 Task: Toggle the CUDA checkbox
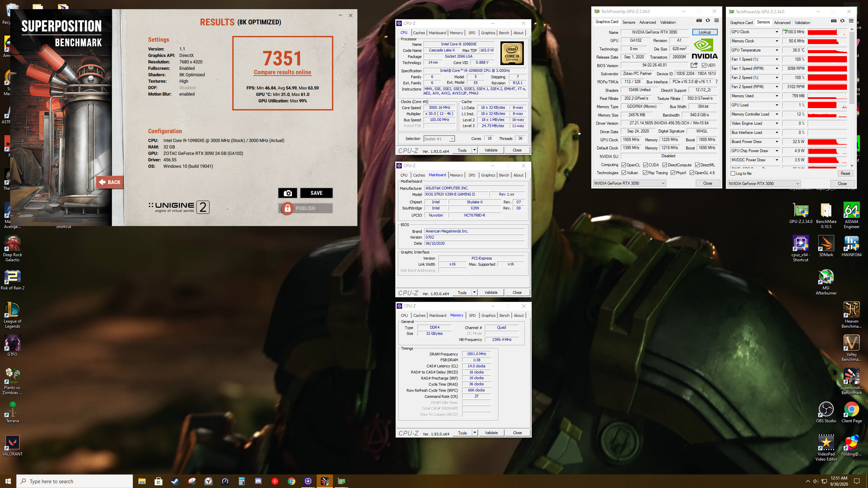pyautogui.click(x=645, y=165)
